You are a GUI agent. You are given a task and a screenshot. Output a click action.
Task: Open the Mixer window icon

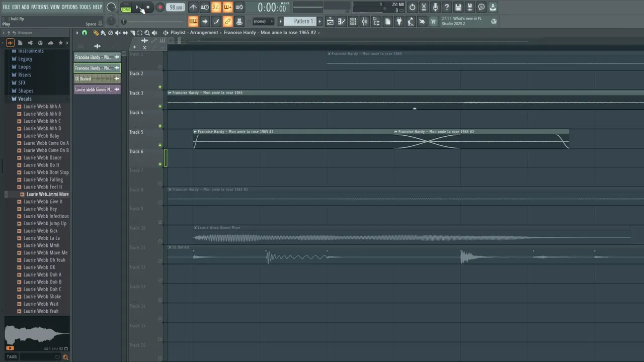365,21
